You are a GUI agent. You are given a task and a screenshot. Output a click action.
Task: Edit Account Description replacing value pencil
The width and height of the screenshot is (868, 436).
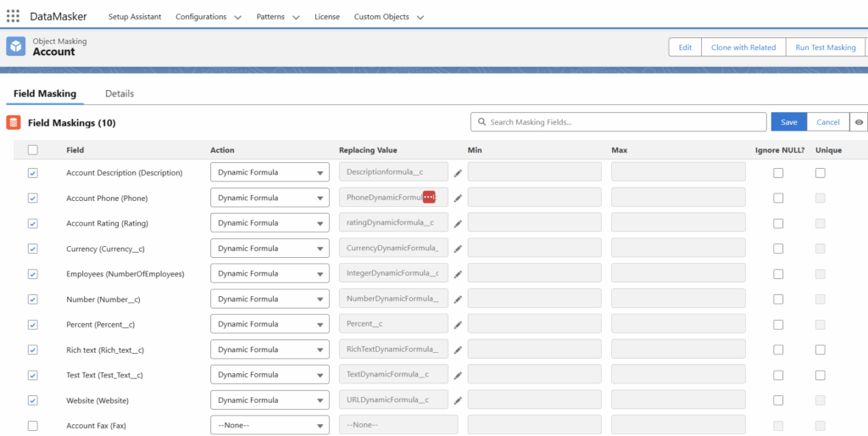458,173
